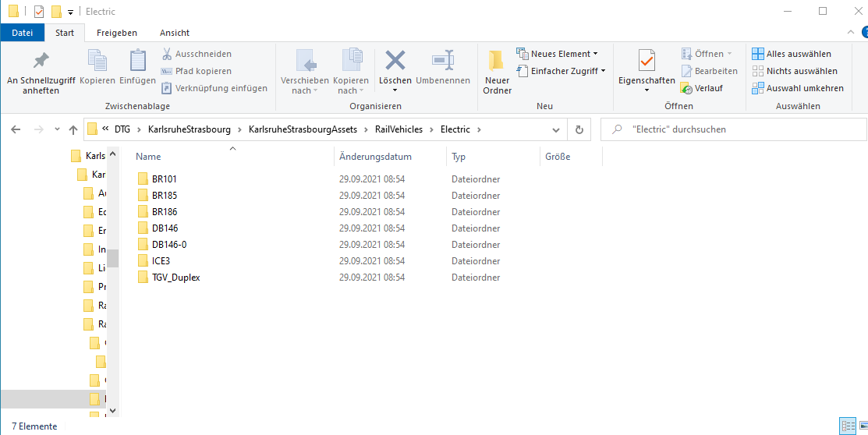868x435 pixels.
Task: Click KarlsruheStrasbourg in address path
Action: coord(190,129)
